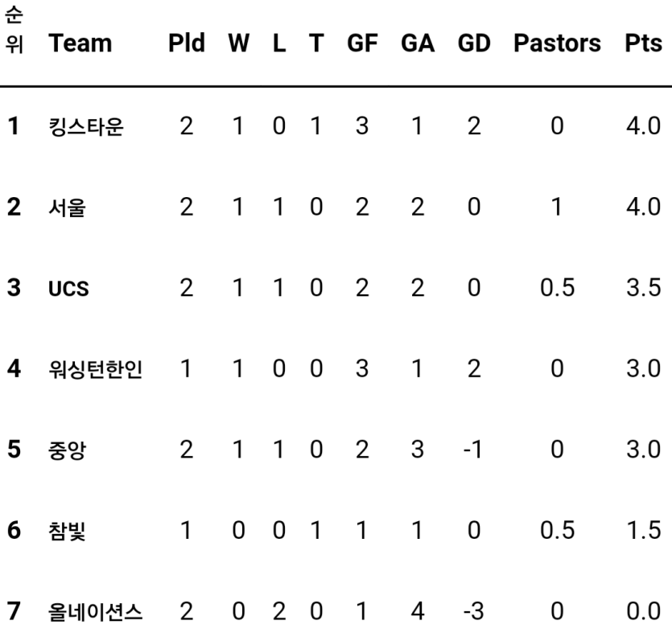Open the 워싱턴한인 team entry
Image resolution: width=672 pixels, height=641 pixels.
pos(95,369)
